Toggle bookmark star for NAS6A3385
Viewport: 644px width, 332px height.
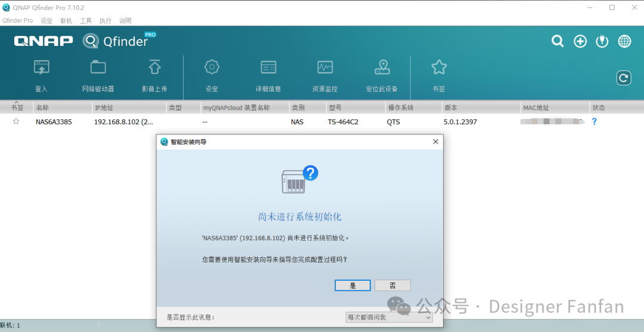16,121
